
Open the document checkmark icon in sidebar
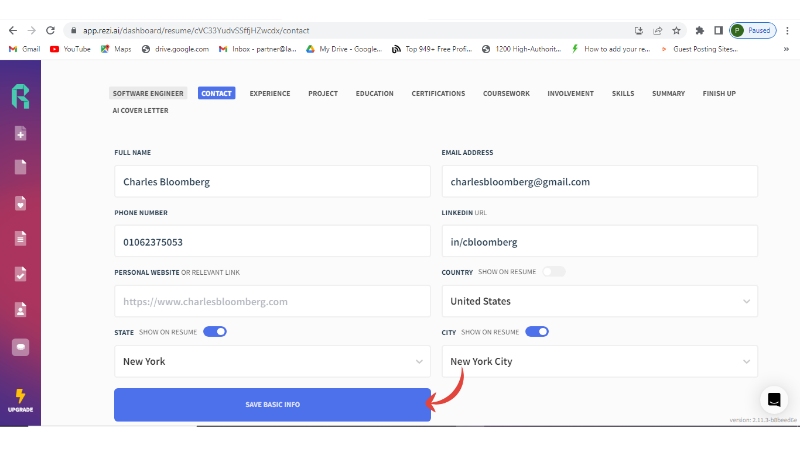pyautogui.click(x=20, y=273)
